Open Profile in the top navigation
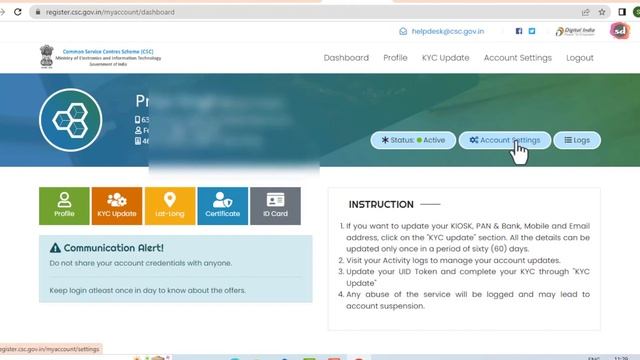The height and width of the screenshot is (360, 640). pos(395,58)
